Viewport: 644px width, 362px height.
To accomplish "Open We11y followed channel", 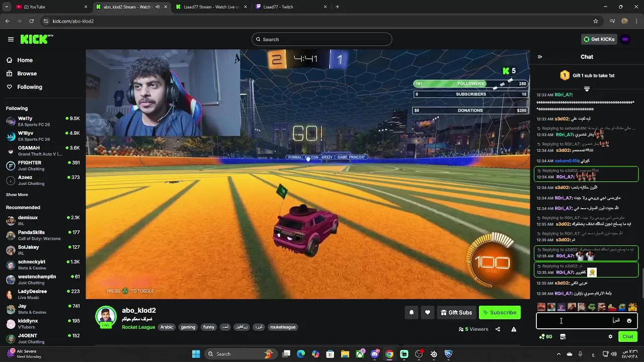I will [43, 121].
